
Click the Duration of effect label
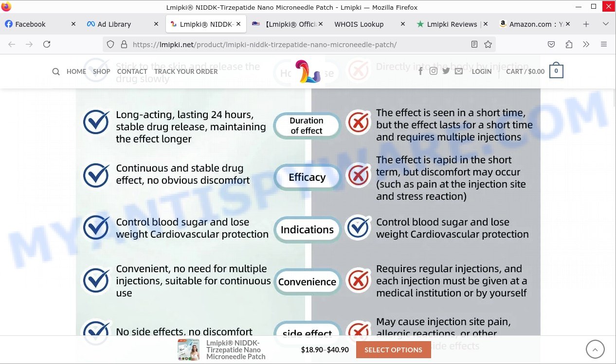(x=307, y=125)
